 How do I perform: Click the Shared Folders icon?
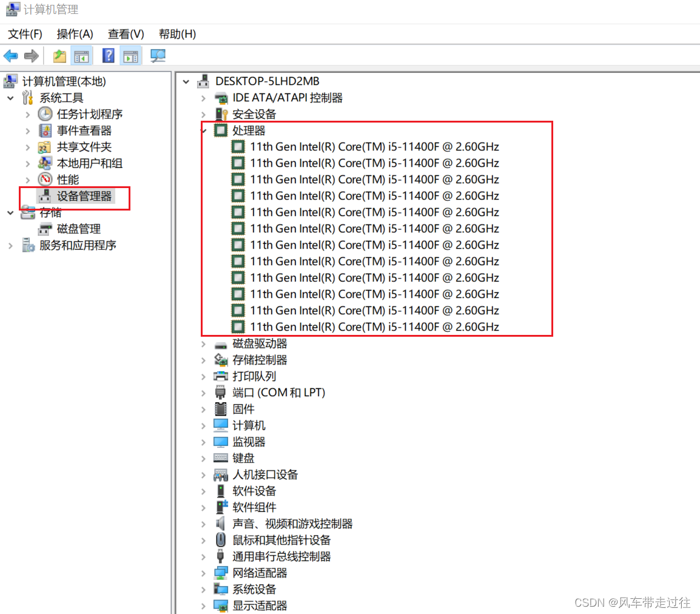coord(45,147)
